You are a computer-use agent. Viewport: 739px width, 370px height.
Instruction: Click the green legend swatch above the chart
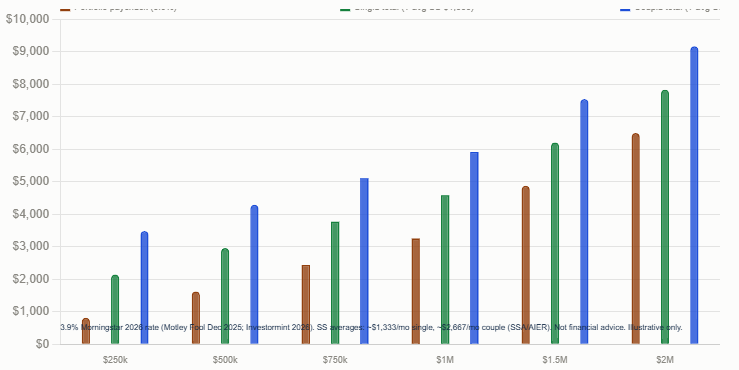[x=345, y=9]
